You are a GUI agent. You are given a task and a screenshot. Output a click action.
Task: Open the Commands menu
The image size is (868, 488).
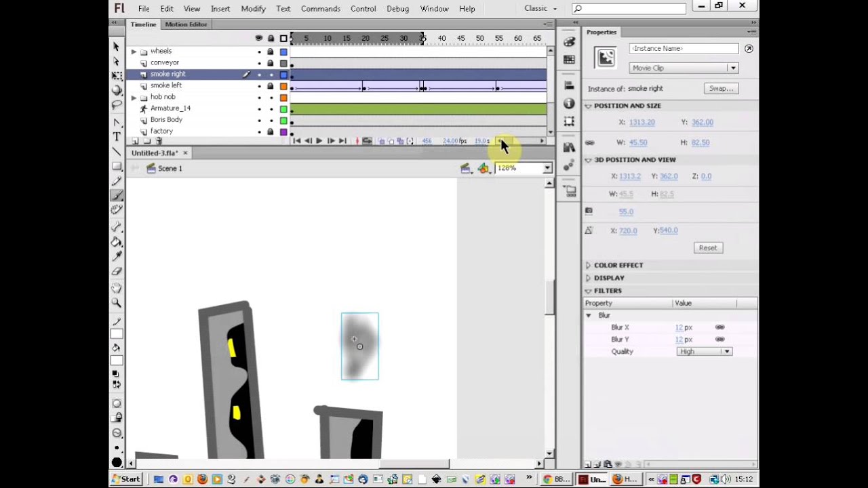click(321, 9)
